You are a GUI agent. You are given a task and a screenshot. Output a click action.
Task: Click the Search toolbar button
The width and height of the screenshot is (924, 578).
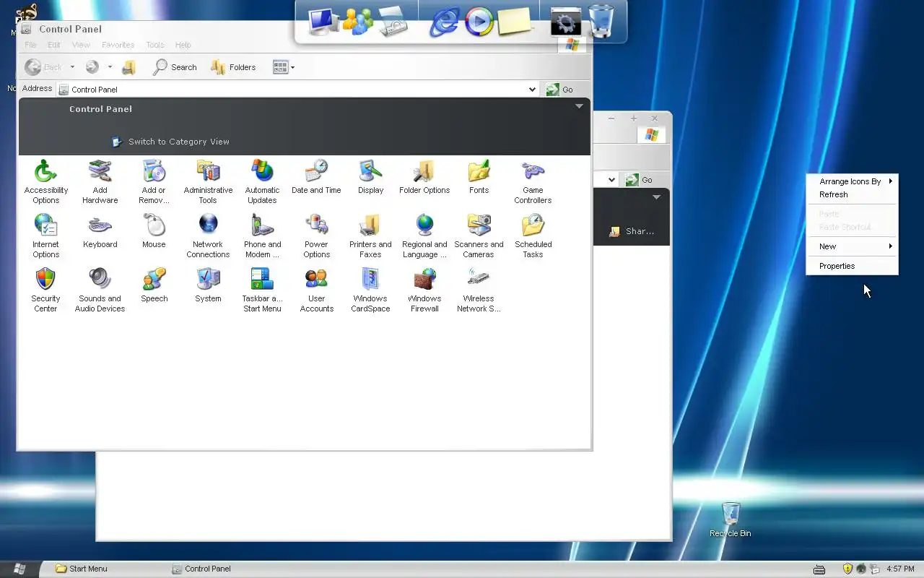(x=175, y=67)
